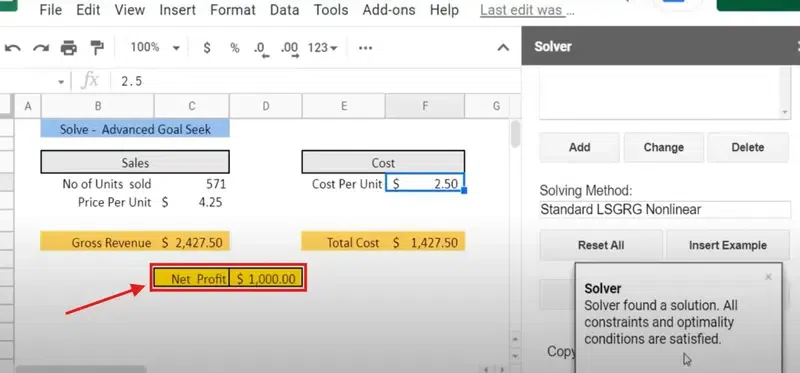The height and width of the screenshot is (373, 800).
Task: Click the Change constraint button
Action: pyautogui.click(x=664, y=147)
